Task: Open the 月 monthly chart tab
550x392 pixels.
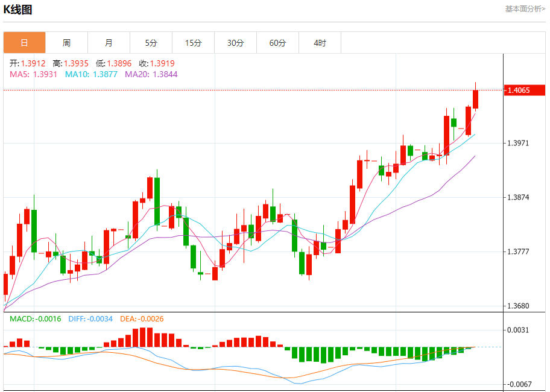Action: point(109,43)
